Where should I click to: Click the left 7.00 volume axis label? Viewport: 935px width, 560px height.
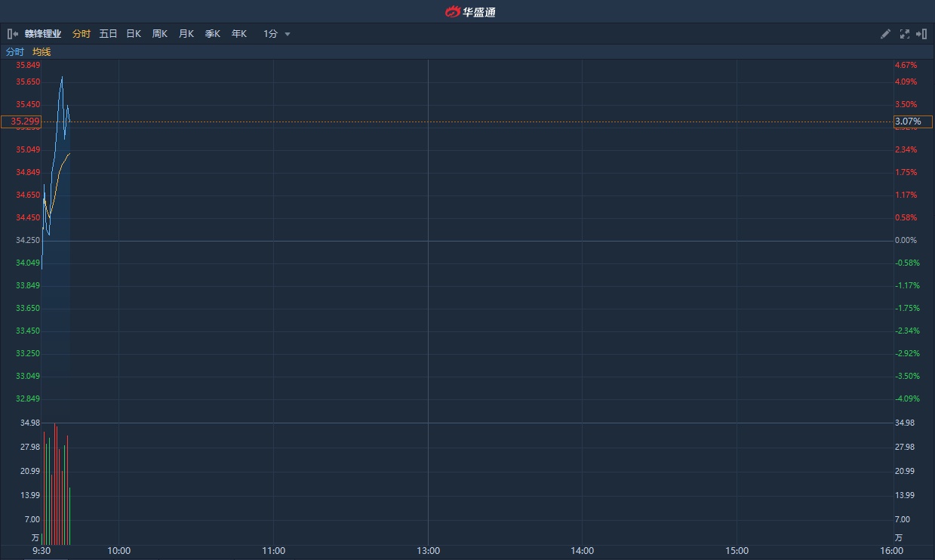(32, 520)
